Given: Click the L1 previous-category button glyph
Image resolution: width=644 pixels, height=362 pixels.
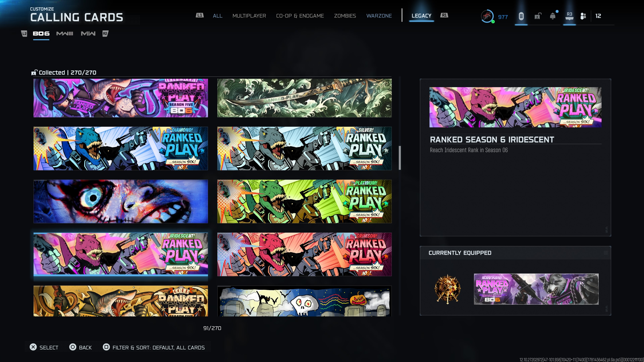Looking at the screenshot, I should pyautogui.click(x=200, y=15).
